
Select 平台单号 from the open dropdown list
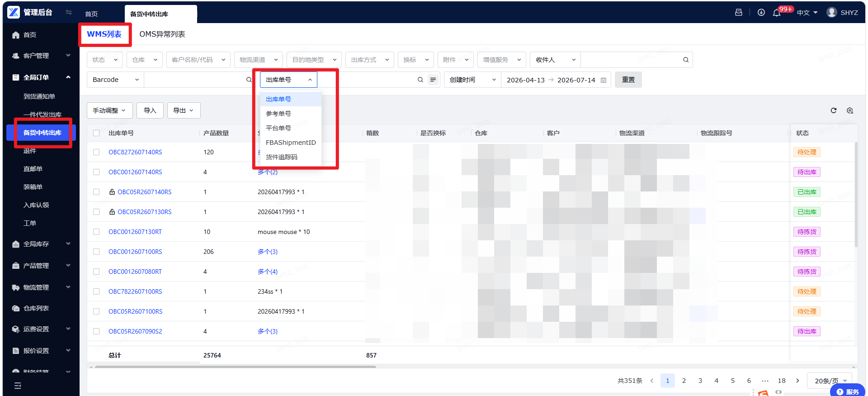(291, 128)
